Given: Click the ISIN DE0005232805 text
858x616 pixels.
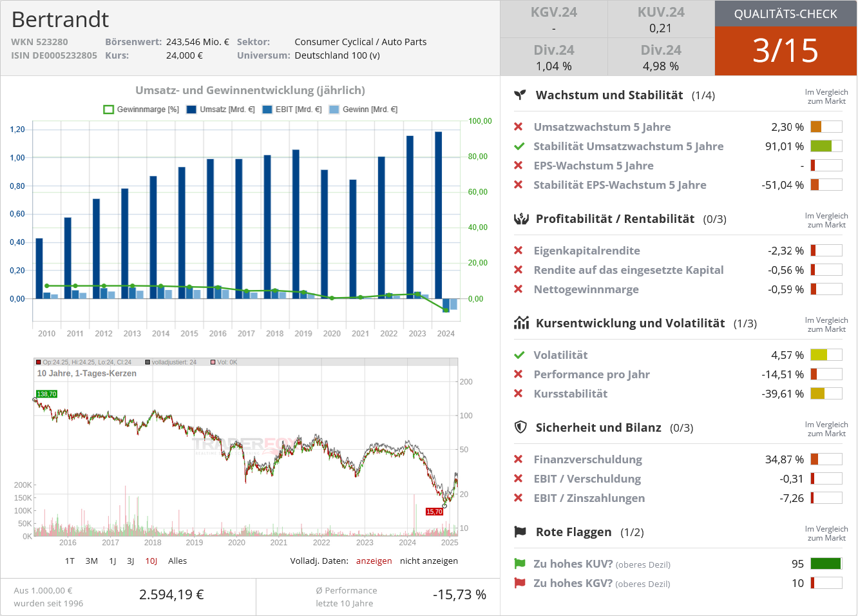Looking at the screenshot, I should [54, 55].
